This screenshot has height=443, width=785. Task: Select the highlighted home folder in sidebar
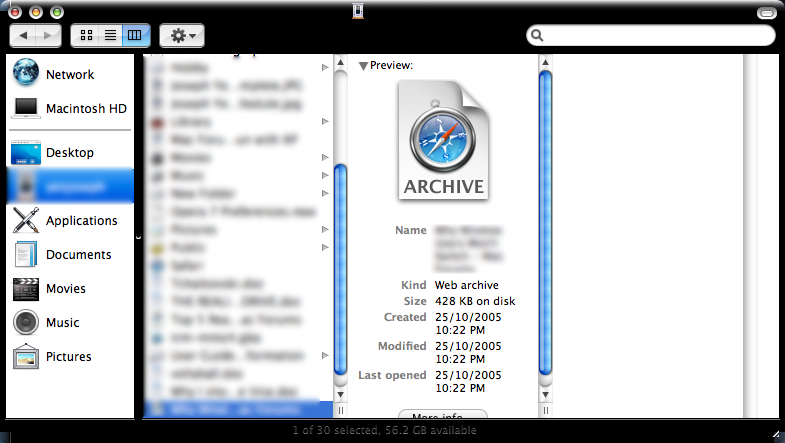[70, 186]
